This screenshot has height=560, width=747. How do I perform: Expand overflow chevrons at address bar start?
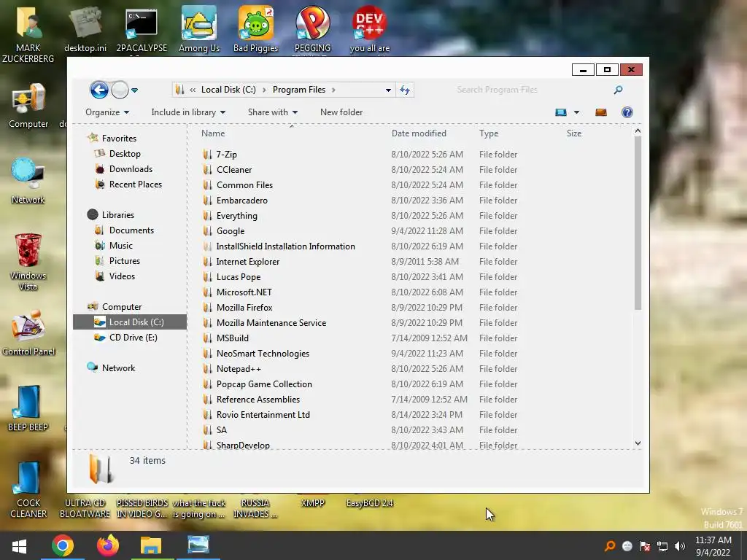[193, 90]
